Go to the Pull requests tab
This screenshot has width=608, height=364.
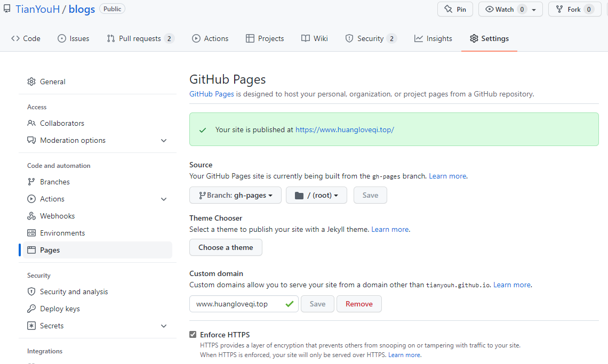[140, 38]
